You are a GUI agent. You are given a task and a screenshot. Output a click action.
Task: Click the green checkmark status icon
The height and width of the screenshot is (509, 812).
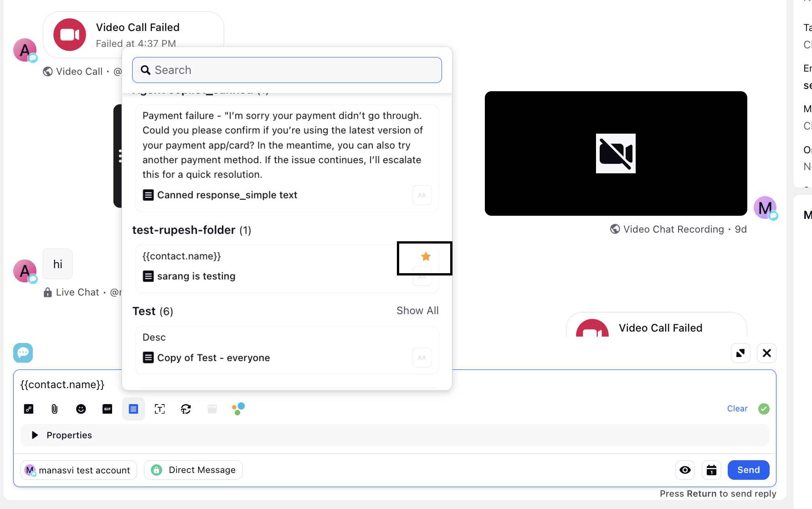764,409
